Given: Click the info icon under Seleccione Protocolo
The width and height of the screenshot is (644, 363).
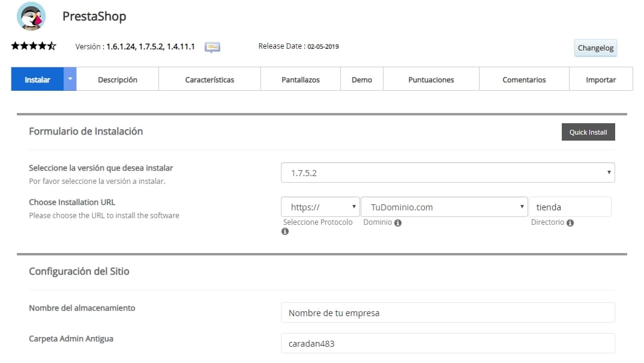Looking at the screenshot, I should pyautogui.click(x=285, y=231).
